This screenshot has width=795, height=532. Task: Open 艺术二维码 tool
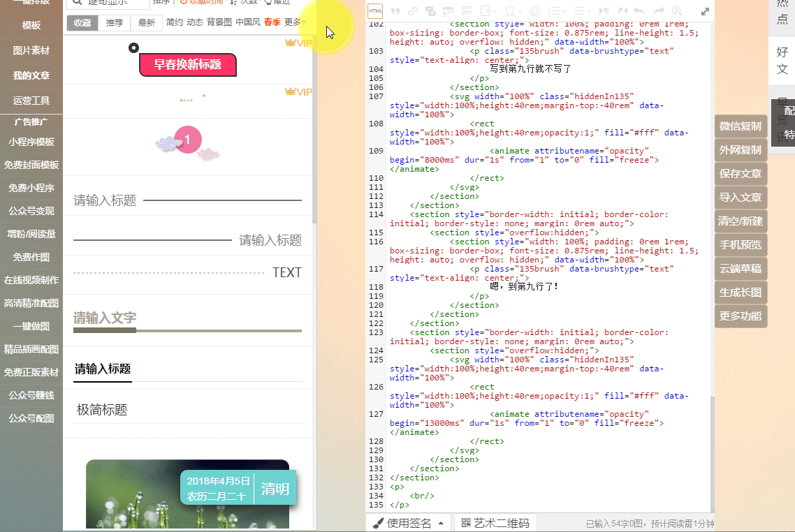[495, 523]
